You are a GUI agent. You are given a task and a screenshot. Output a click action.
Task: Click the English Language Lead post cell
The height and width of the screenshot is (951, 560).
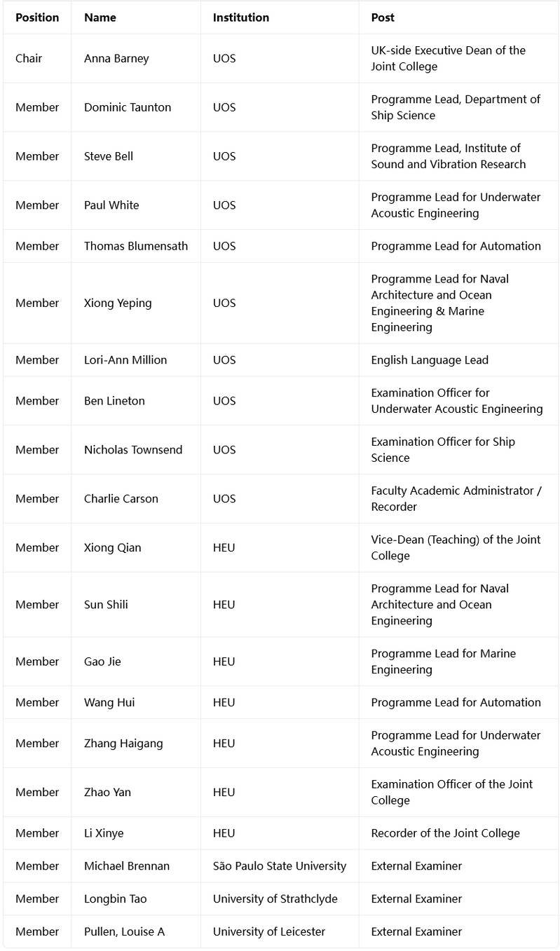tap(458, 360)
